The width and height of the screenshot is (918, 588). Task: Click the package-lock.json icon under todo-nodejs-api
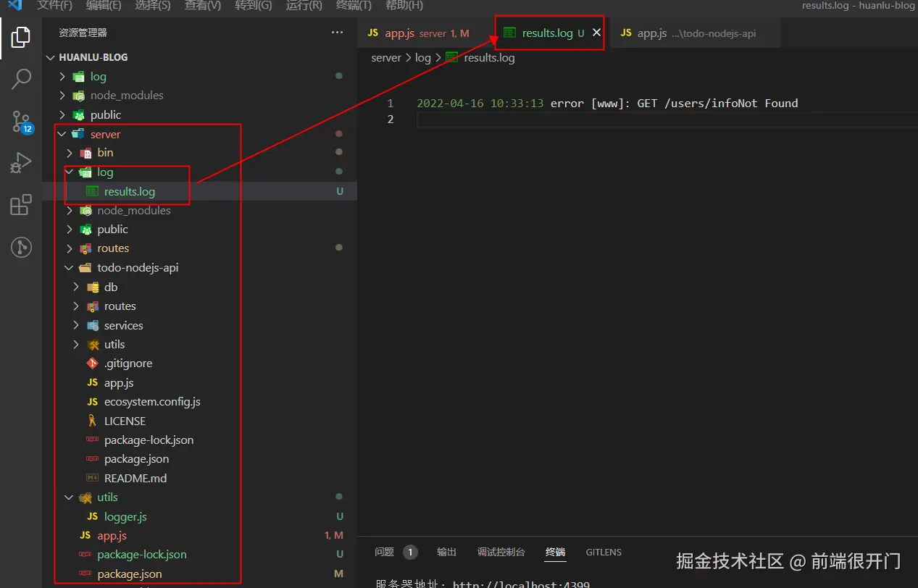[x=92, y=440]
